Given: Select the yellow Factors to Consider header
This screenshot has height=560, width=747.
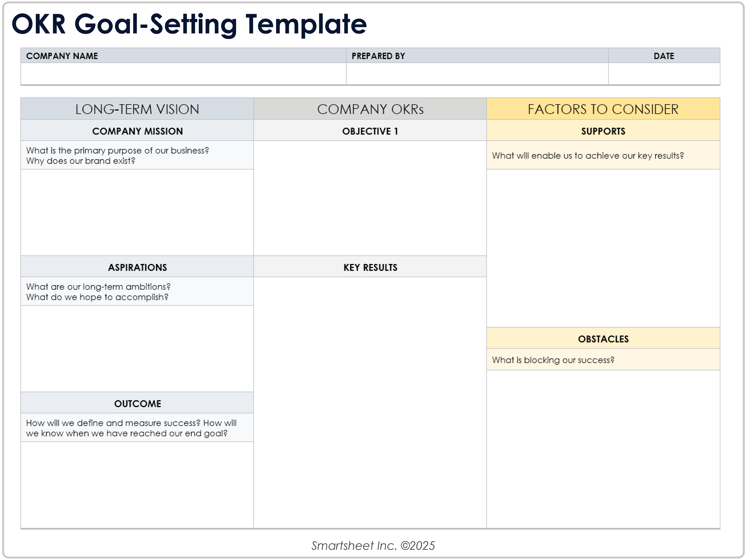Looking at the screenshot, I should (x=603, y=109).
